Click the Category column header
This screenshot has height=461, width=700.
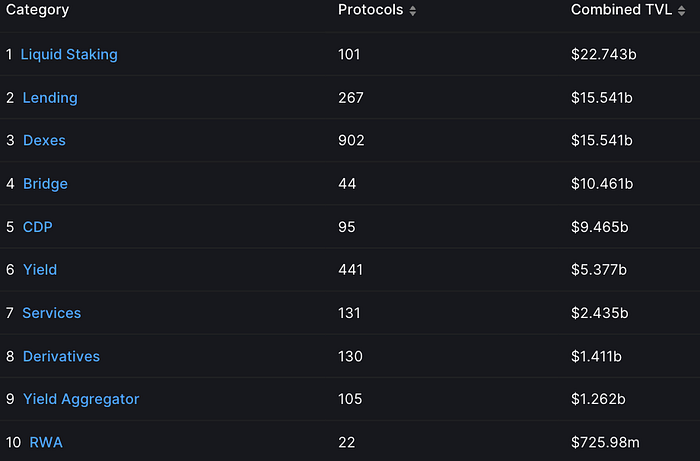tap(38, 10)
